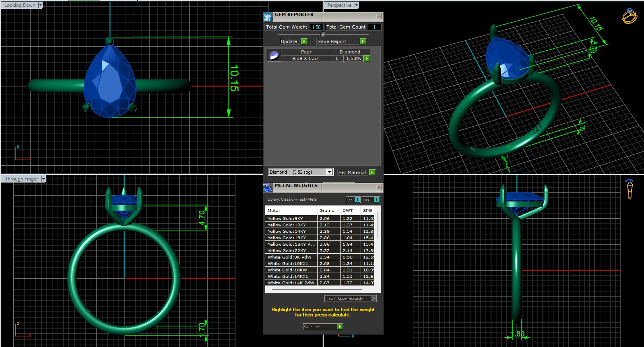Click green arrow next to 1.50tw
The width and height of the screenshot is (644, 347).
(x=367, y=59)
